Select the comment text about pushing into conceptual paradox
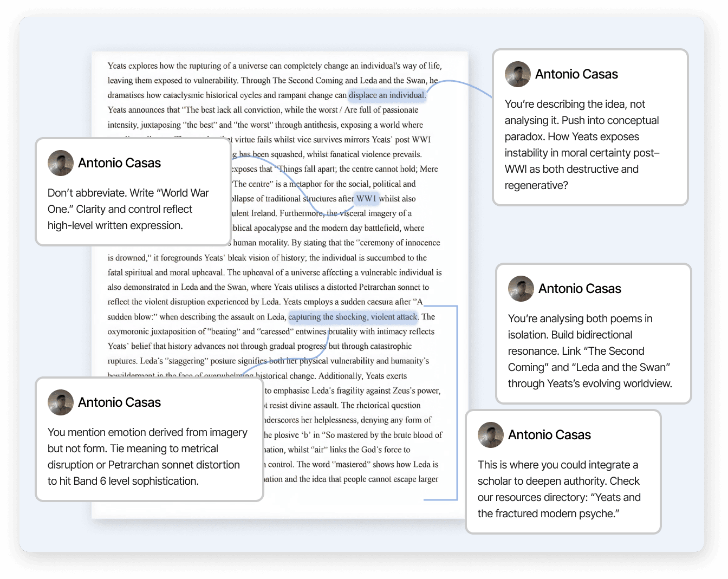Viewport: 728px width, 579px height. 582,145
